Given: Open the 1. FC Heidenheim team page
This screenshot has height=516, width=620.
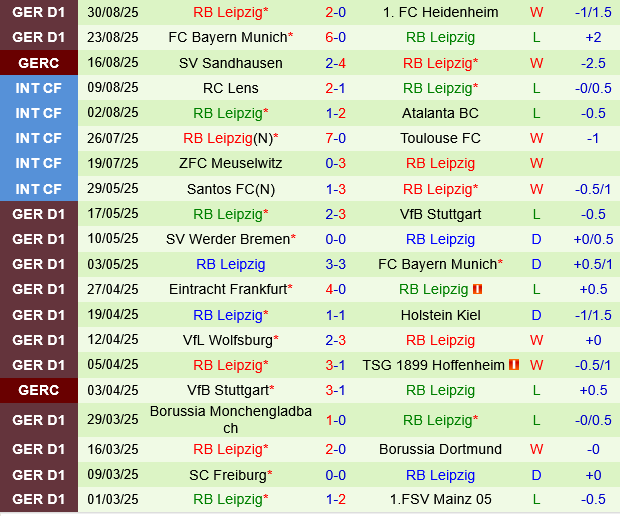Looking at the screenshot, I should click(440, 12).
